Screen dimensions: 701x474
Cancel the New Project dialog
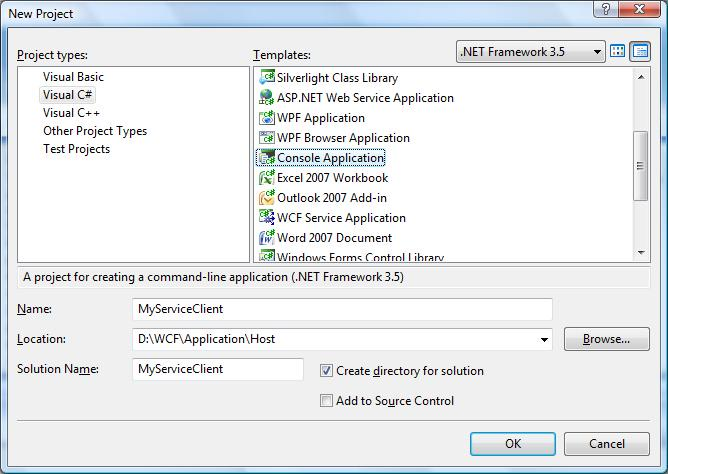[x=607, y=444]
